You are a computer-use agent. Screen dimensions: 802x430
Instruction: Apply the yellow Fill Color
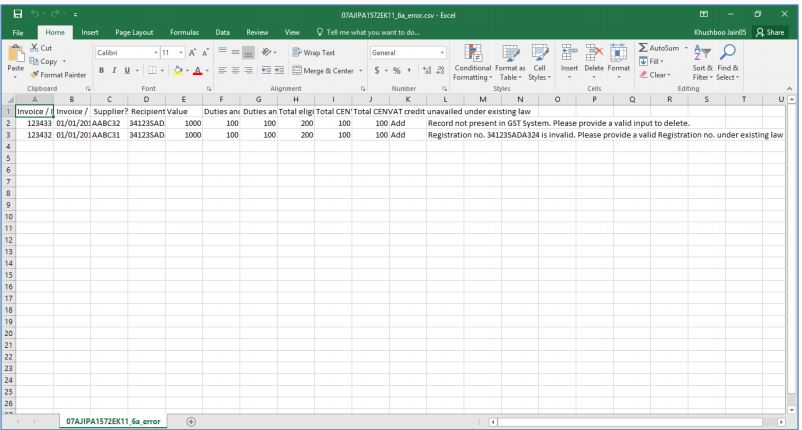(x=178, y=70)
